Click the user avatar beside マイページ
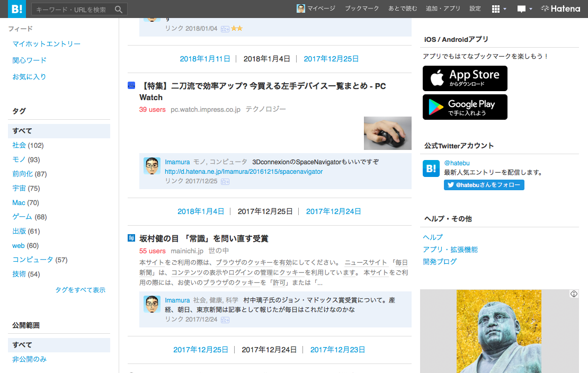 pos(300,8)
